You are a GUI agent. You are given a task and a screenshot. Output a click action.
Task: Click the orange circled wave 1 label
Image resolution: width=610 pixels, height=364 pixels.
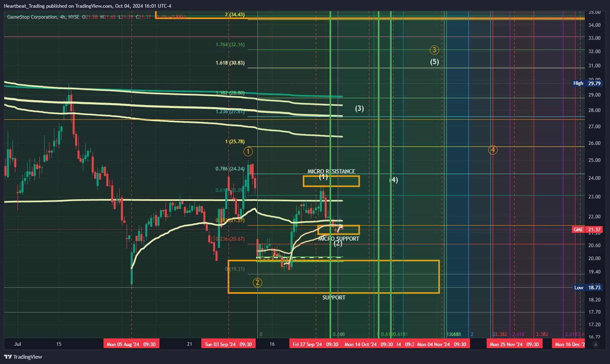248,151
